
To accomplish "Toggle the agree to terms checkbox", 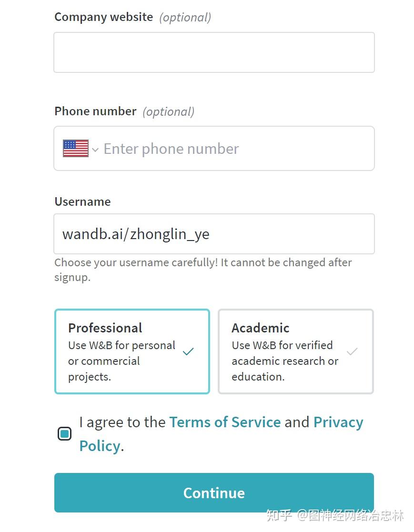I will point(64,433).
